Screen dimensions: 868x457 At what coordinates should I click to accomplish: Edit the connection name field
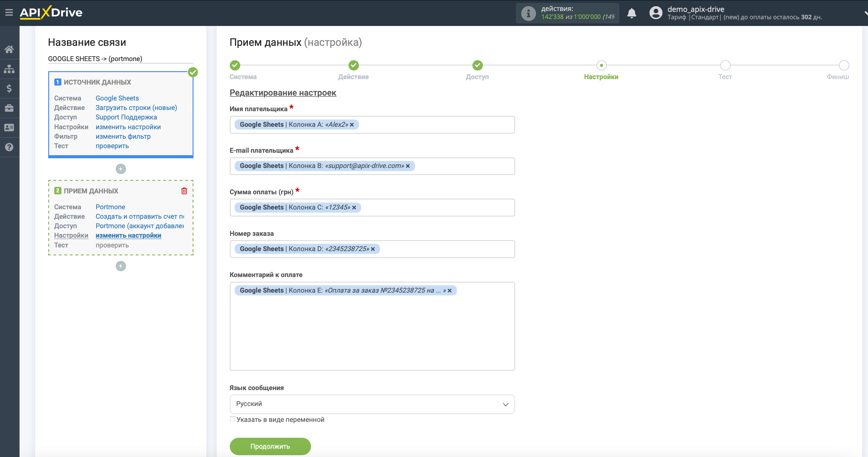click(x=121, y=59)
